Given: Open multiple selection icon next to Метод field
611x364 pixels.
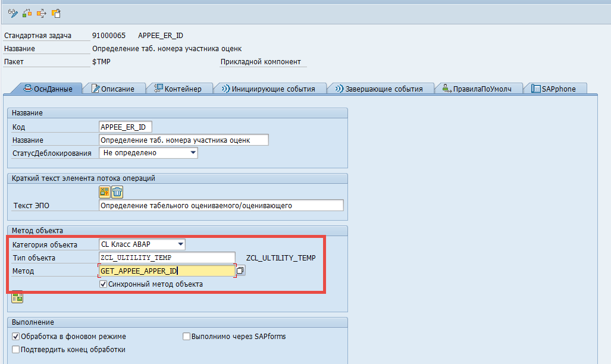Looking at the screenshot, I should [240, 269].
